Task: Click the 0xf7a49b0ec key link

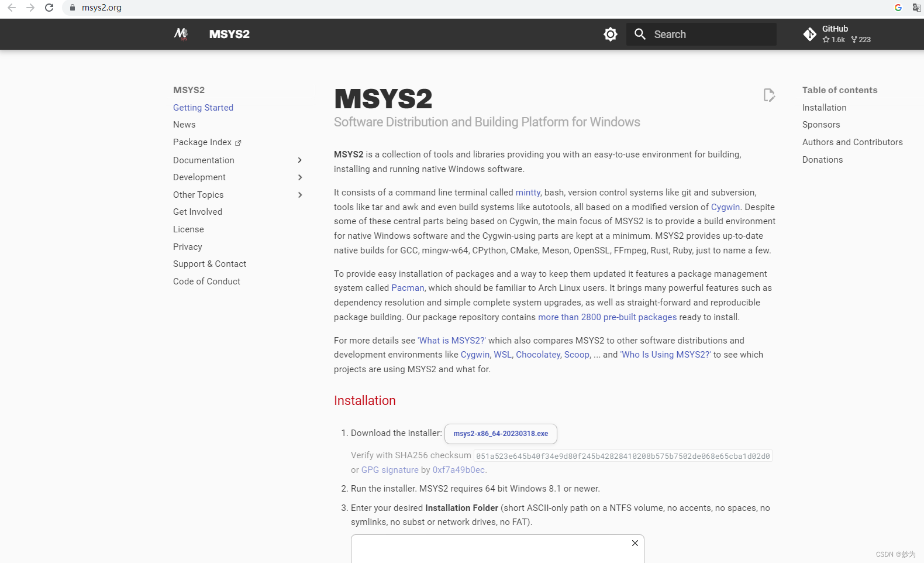Action: coord(458,470)
